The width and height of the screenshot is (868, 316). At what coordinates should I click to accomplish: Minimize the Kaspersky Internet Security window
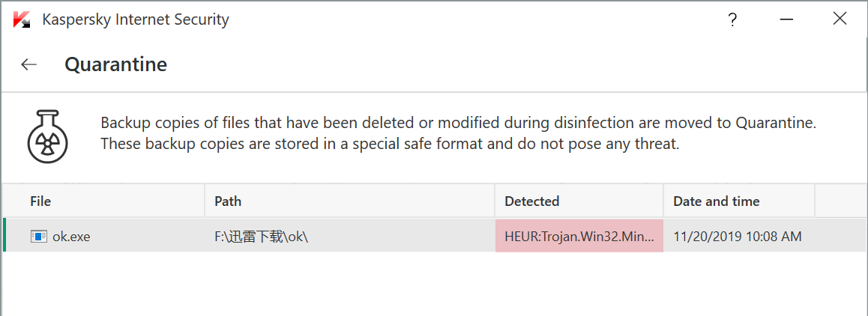[x=787, y=20]
